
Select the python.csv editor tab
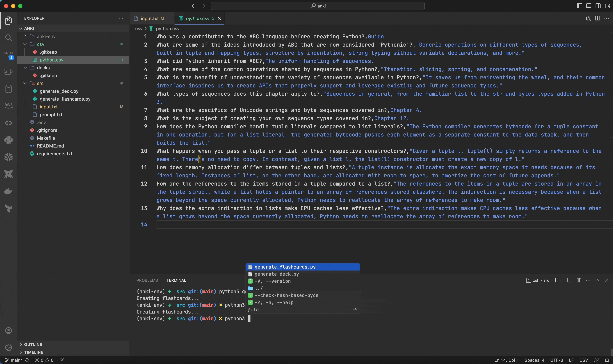coord(200,18)
